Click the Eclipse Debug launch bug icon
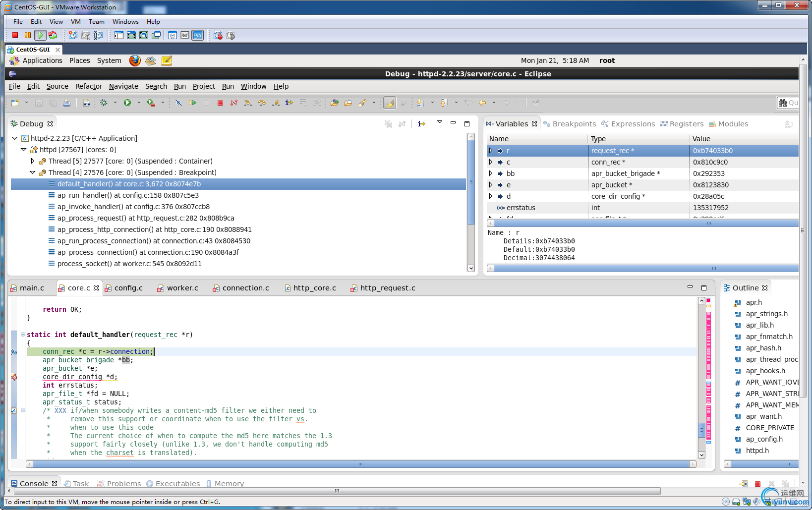Image resolution: width=812 pixels, height=510 pixels. 104,103
